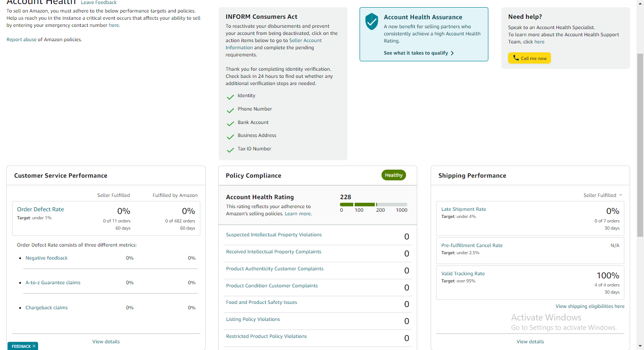The image size is (644, 350).
Task: Click the 0% Late Shipment Rate value
Action: [x=613, y=211]
